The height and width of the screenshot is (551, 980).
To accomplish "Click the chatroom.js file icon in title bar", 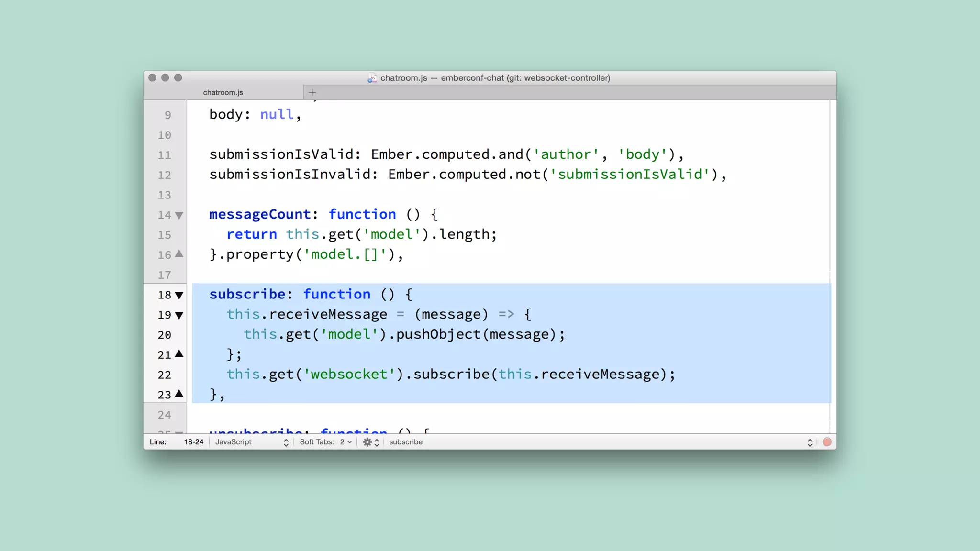I will pyautogui.click(x=372, y=78).
